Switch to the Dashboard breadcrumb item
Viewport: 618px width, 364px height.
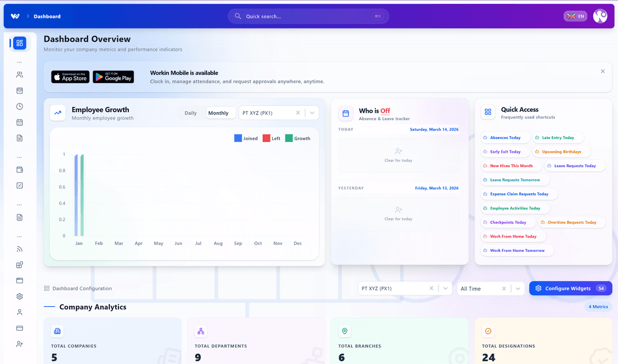click(47, 16)
